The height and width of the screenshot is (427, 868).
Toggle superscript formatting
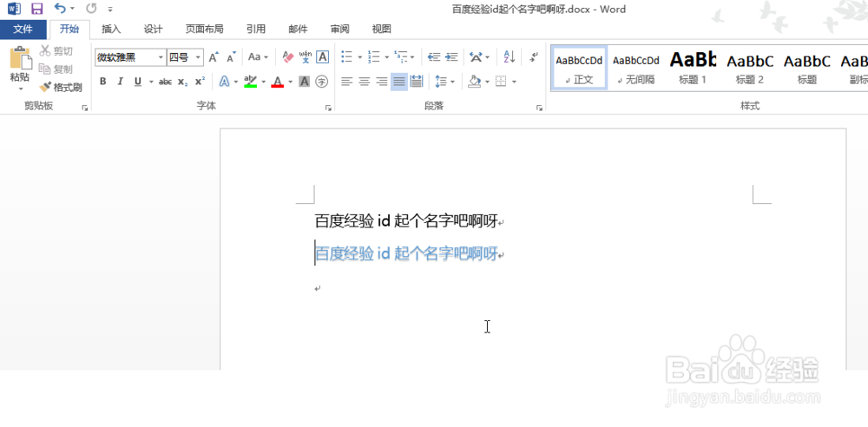(200, 82)
